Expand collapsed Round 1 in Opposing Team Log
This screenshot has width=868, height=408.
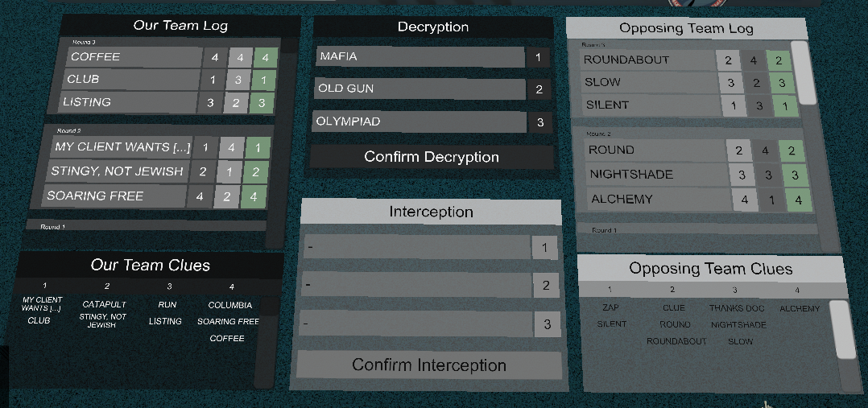coord(697,229)
